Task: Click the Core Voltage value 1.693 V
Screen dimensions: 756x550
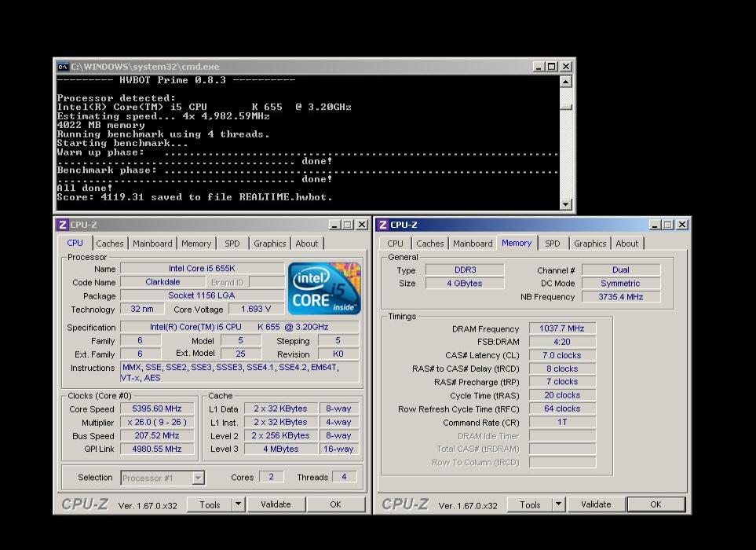Action: click(x=256, y=309)
